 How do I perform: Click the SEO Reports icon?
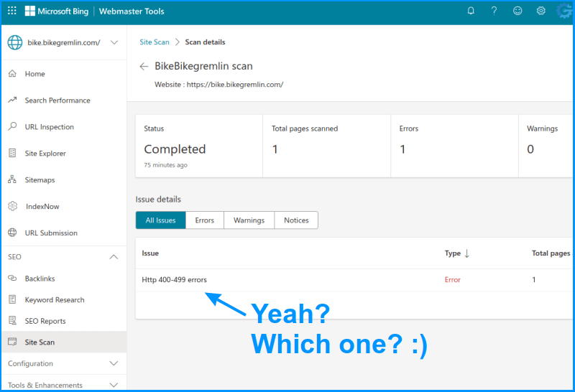pyautogui.click(x=12, y=320)
